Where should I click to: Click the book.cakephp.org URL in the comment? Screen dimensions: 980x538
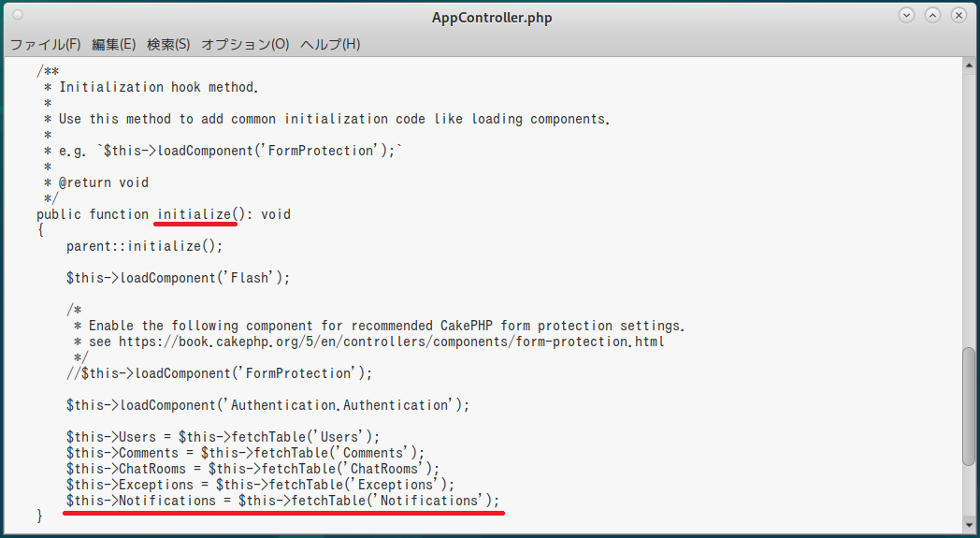pyautogui.click(x=391, y=342)
